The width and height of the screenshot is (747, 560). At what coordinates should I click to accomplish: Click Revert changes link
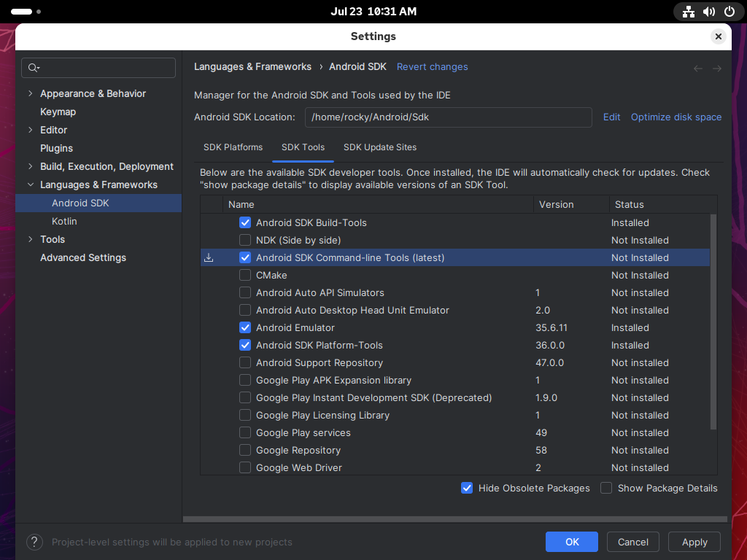coord(432,67)
